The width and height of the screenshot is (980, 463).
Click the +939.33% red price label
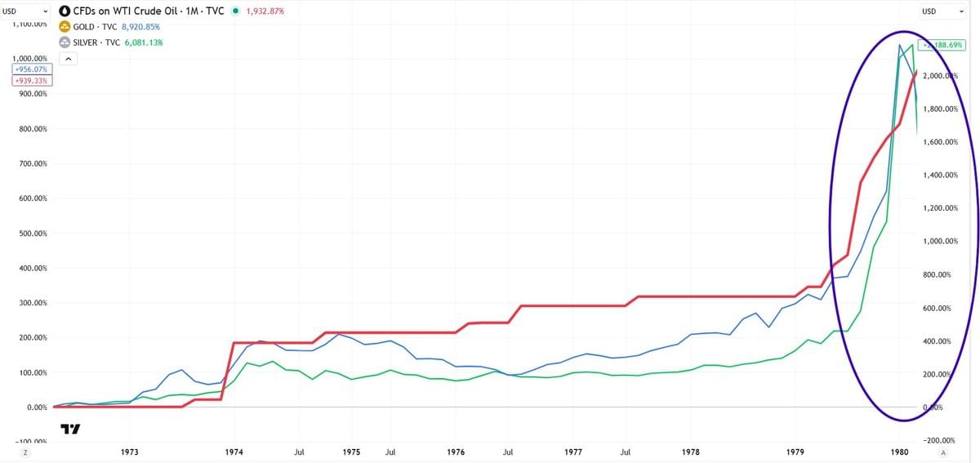click(32, 81)
